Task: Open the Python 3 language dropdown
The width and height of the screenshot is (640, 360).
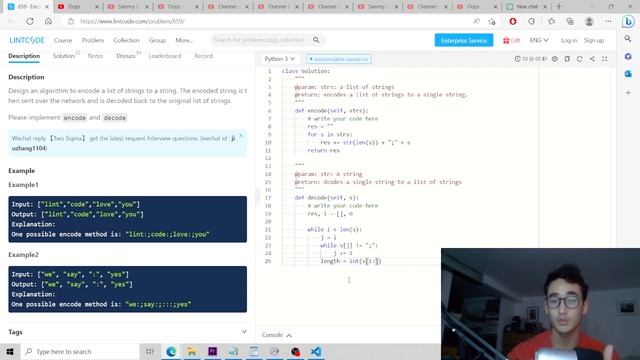Action: pyautogui.click(x=279, y=59)
